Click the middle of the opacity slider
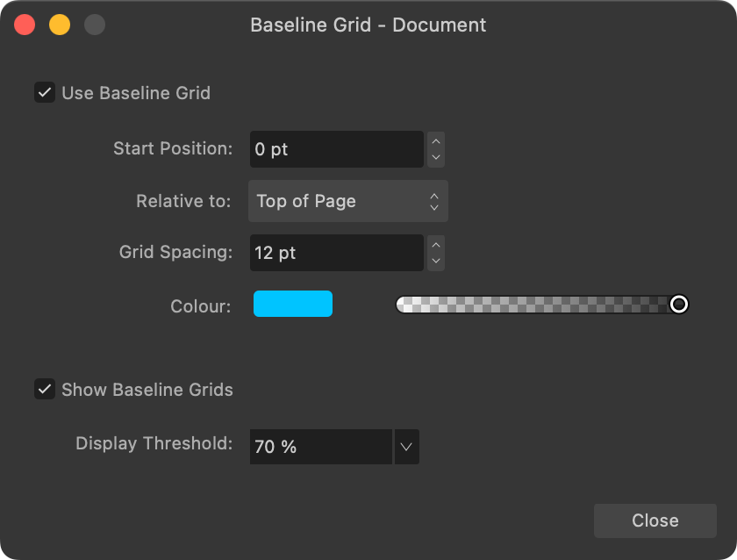The width and height of the screenshot is (737, 560). click(542, 305)
